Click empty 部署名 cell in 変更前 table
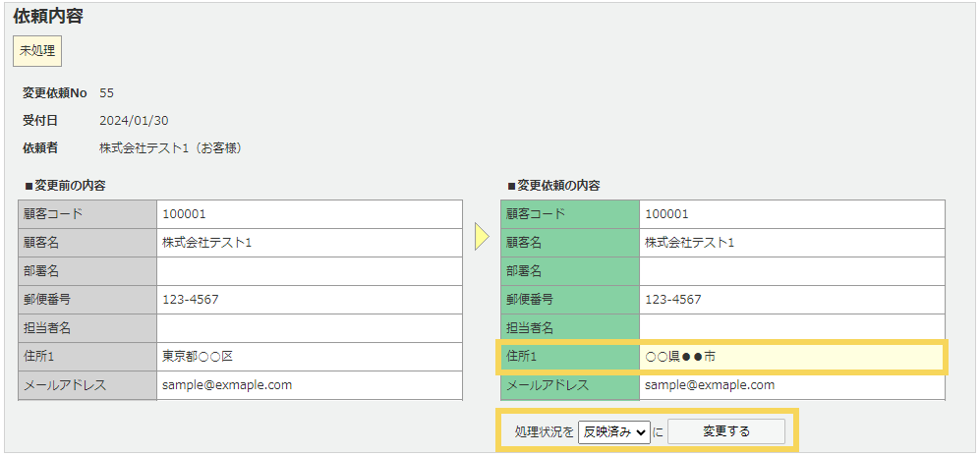 click(x=308, y=271)
